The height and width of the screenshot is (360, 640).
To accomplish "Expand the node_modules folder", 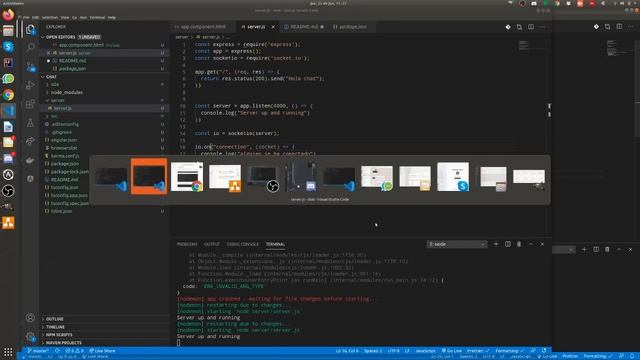I will tap(67, 92).
